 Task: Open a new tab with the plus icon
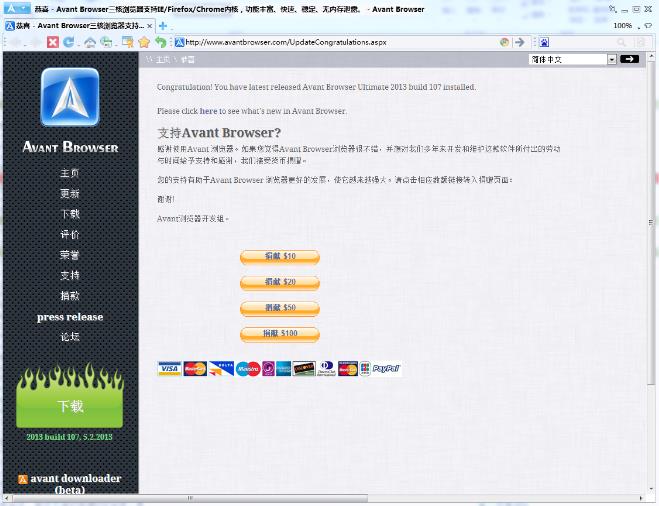tap(163, 26)
